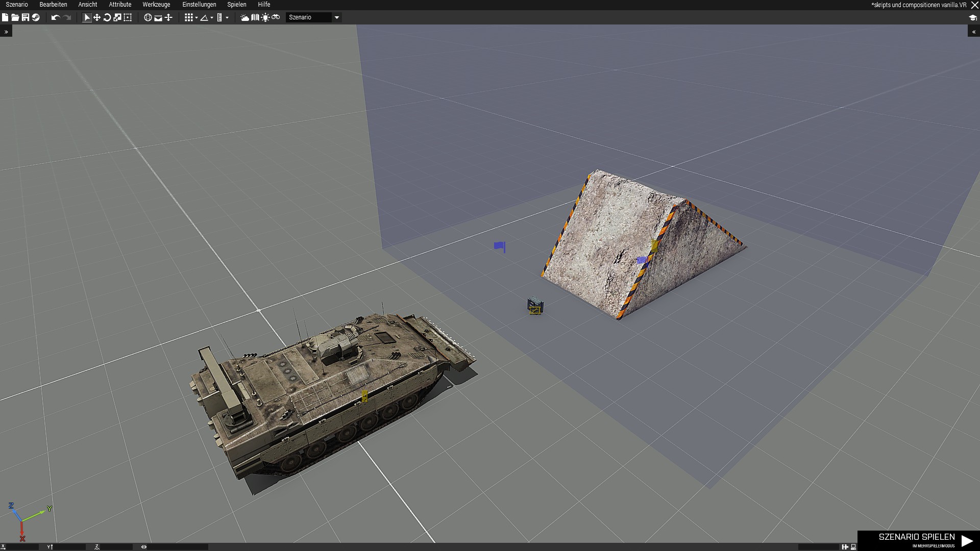Select the move widget tool

click(97, 17)
